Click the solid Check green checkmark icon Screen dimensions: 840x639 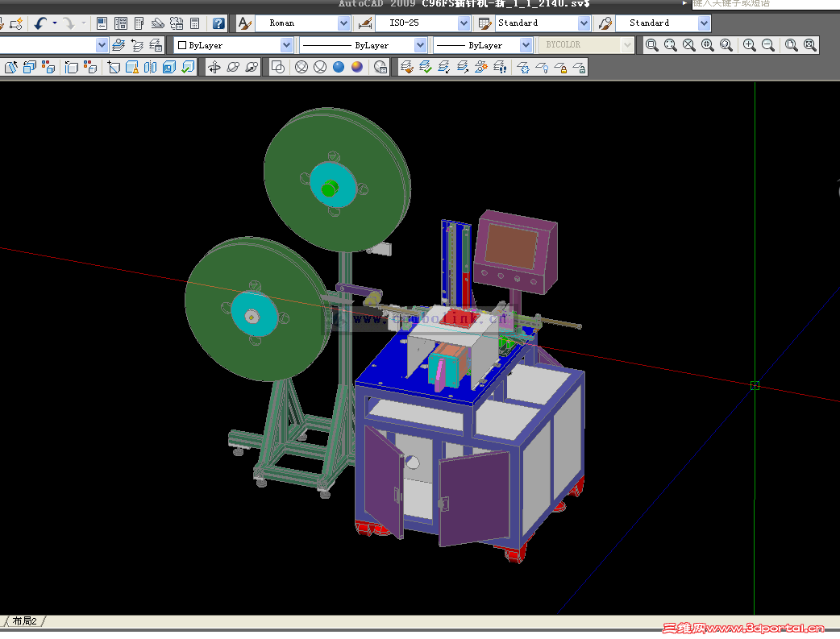coord(188,67)
